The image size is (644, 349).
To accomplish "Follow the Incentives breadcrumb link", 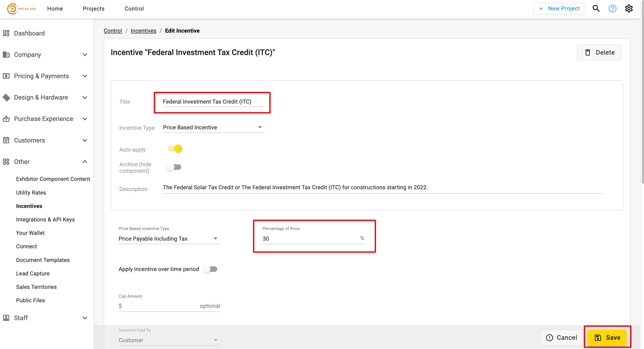I will (143, 31).
